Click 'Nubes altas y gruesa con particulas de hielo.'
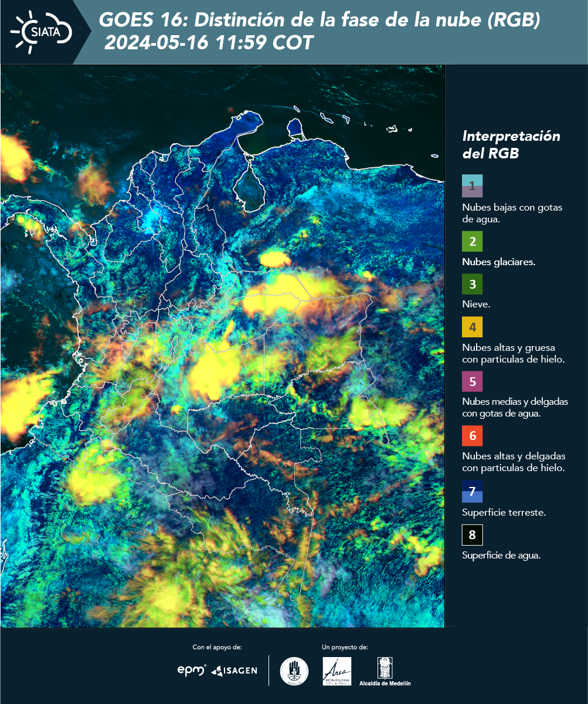This screenshot has width=588, height=704. (x=513, y=354)
